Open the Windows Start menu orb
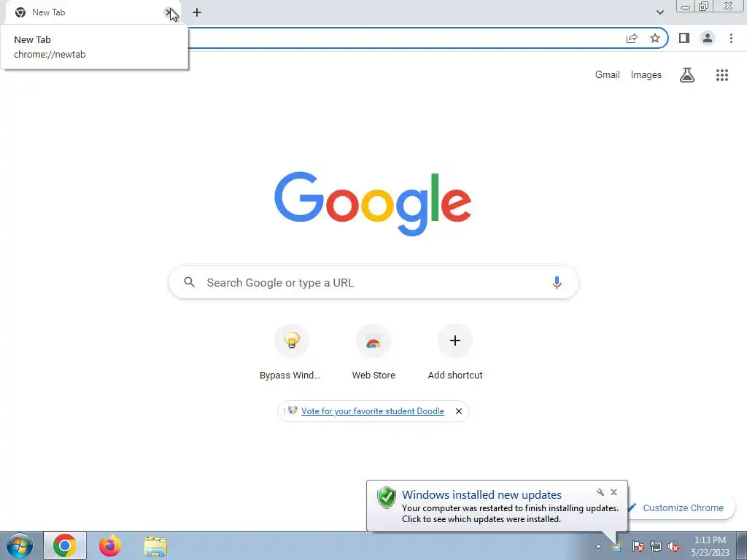Image resolution: width=747 pixels, height=560 pixels. [20, 545]
